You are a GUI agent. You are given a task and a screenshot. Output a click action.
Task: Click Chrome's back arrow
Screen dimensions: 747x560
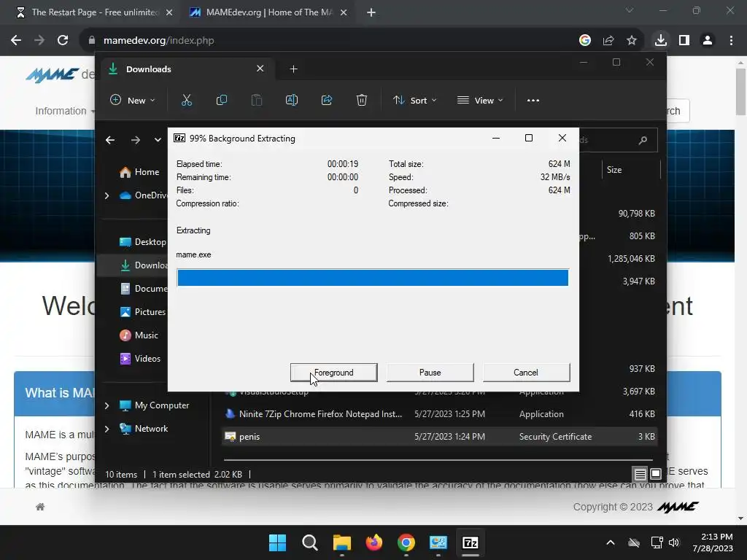(16, 41)
